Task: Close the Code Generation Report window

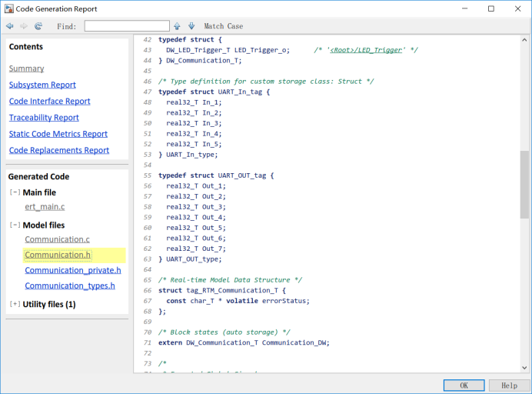Action: [x=517, y=8]
